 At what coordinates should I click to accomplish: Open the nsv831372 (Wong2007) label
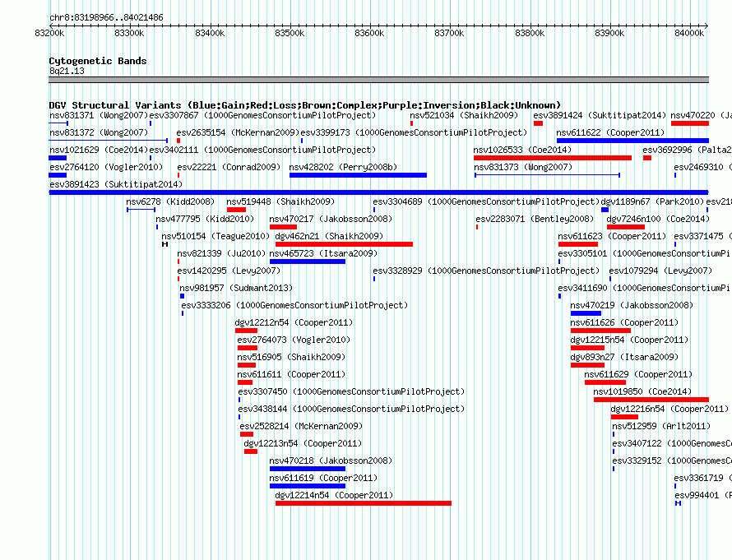(x=99, y=132)
